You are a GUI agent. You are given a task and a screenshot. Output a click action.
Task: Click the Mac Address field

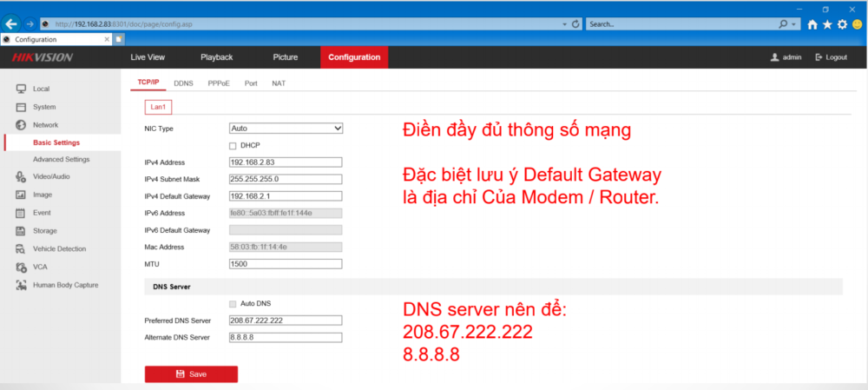[x=286, y=247]
